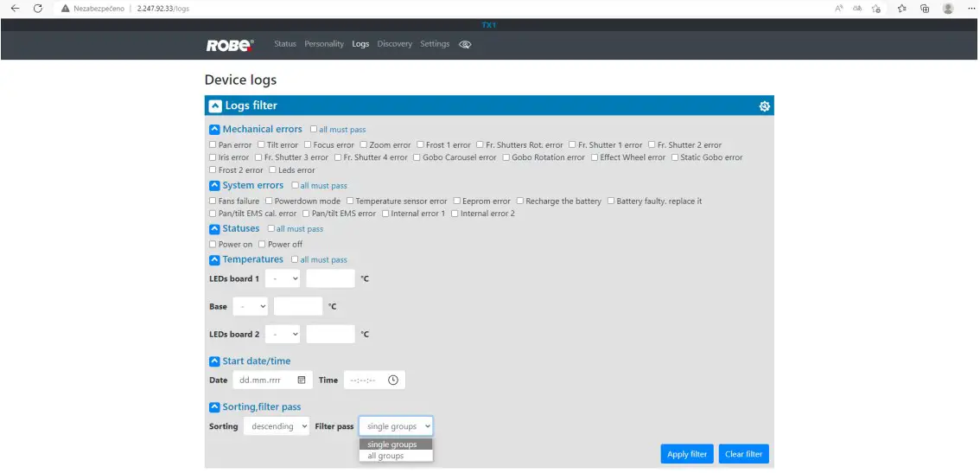Click the Apply filter button
Screen dimensions: 980x473
tap(687, 454)
